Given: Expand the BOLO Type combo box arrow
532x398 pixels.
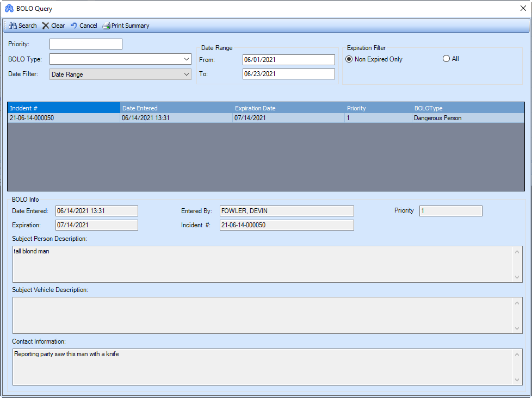Looking at the screenshot, I should coord(186,59).
